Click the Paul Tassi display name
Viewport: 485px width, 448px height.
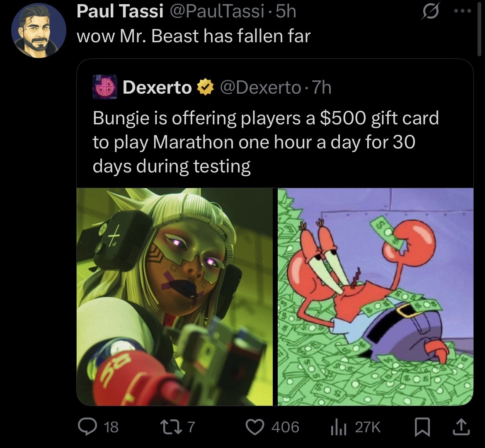120,12
